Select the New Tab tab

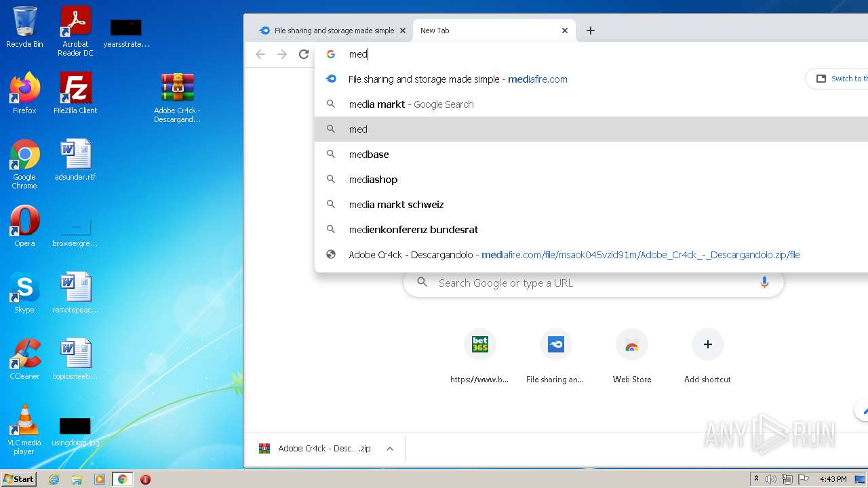pos(494,30)
